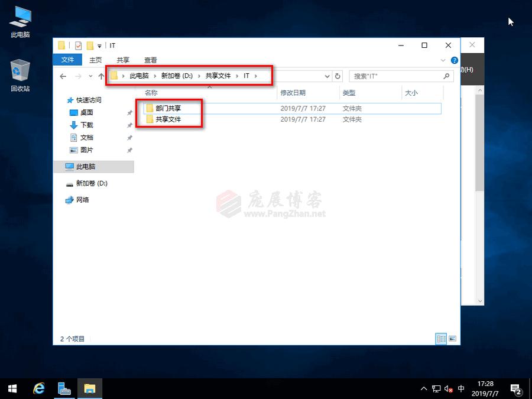Screen dimensions: 532x399
Task: Unmute the system volume in the tray
Action: point(448,388)
